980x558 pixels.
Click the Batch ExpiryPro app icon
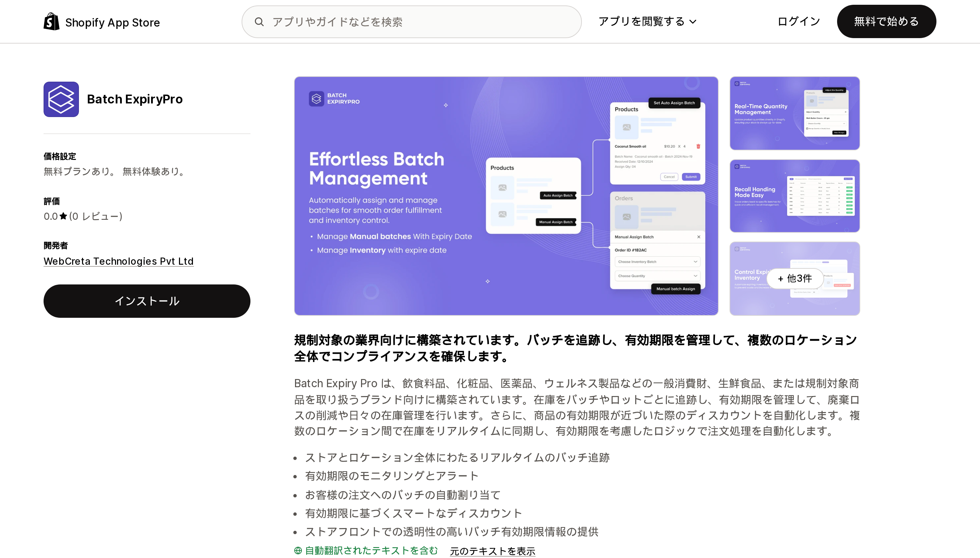tap(61, 99)
